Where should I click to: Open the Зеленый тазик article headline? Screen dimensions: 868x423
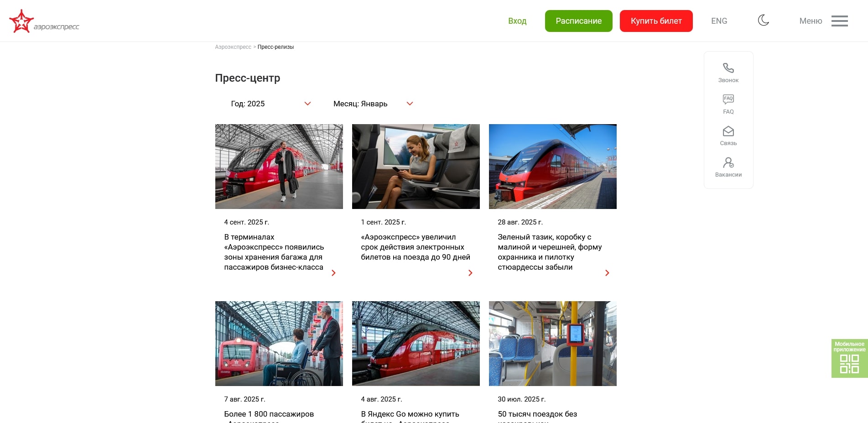549,252
